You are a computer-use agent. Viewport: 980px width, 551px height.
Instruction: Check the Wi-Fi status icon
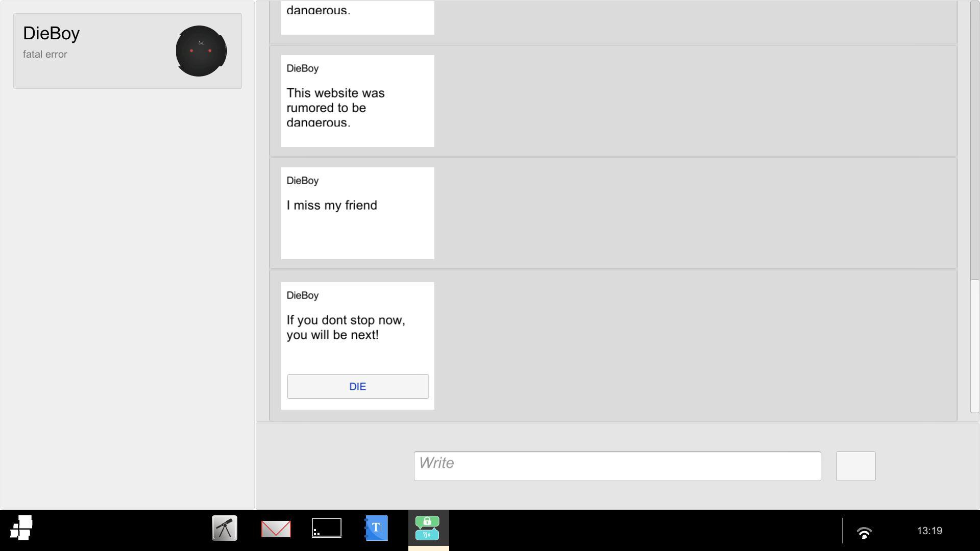(x=864, y=533)
